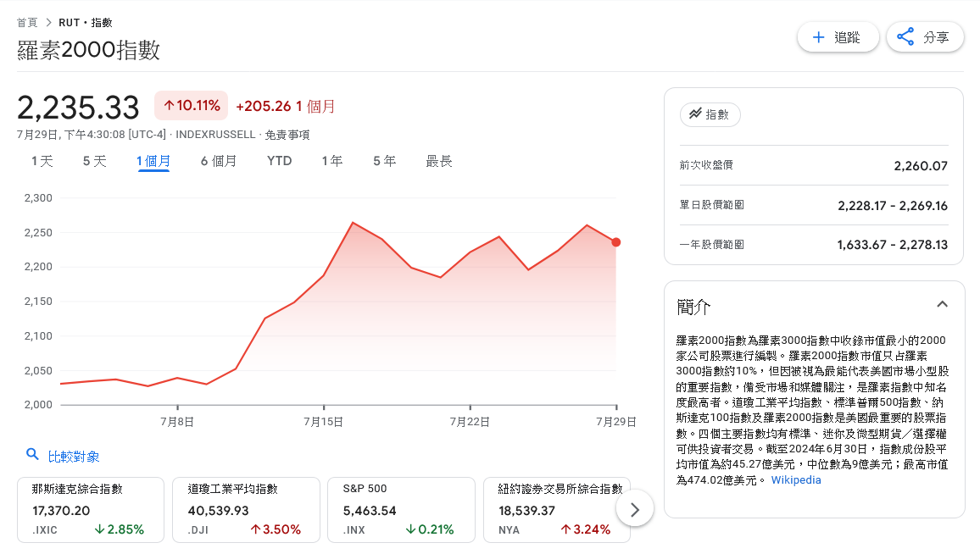Click the magnifier icon next to 比較對象
Viewport: 980px width, 554px height.
(32, 454)
